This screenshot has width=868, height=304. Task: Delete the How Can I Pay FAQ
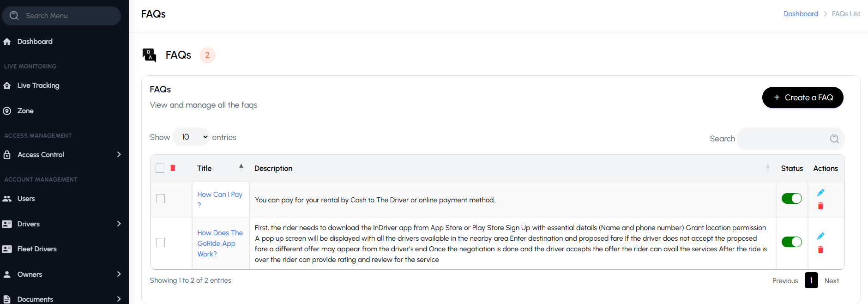coord(820,206)
